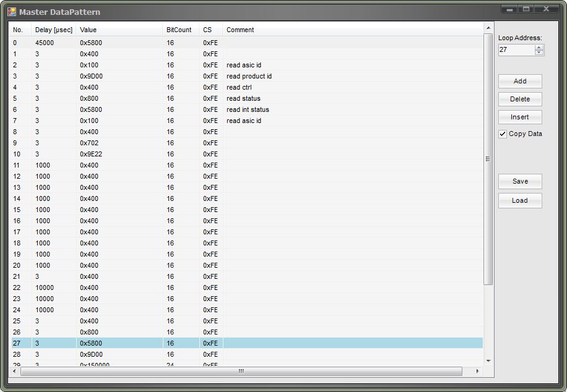Decrement the Loop Address spinner down arrow
567x392 pixels.
539,53
